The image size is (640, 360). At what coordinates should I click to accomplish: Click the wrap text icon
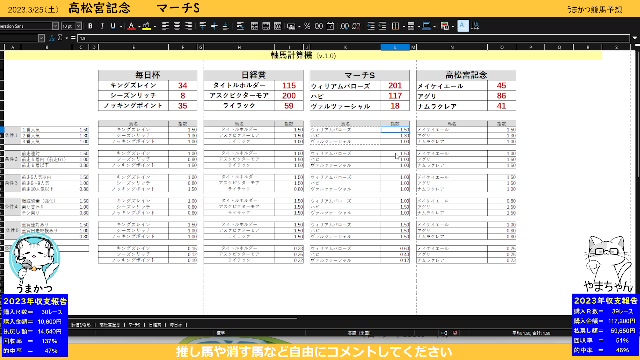click(240, 26)
